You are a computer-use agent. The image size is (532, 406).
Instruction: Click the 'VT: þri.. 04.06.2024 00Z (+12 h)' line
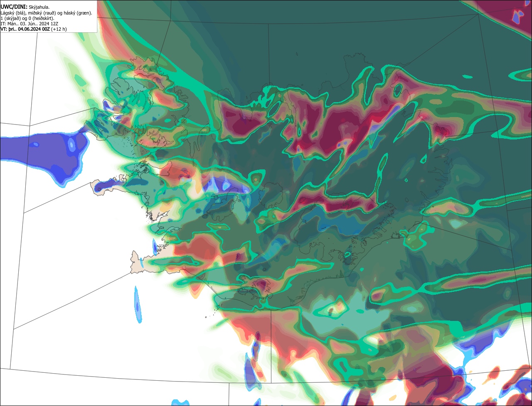point(34,29)
